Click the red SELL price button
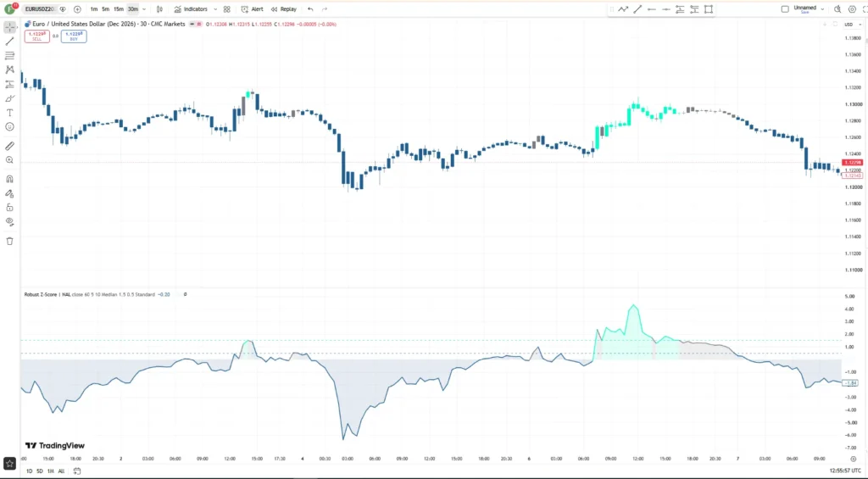 [x=37, y=36]
